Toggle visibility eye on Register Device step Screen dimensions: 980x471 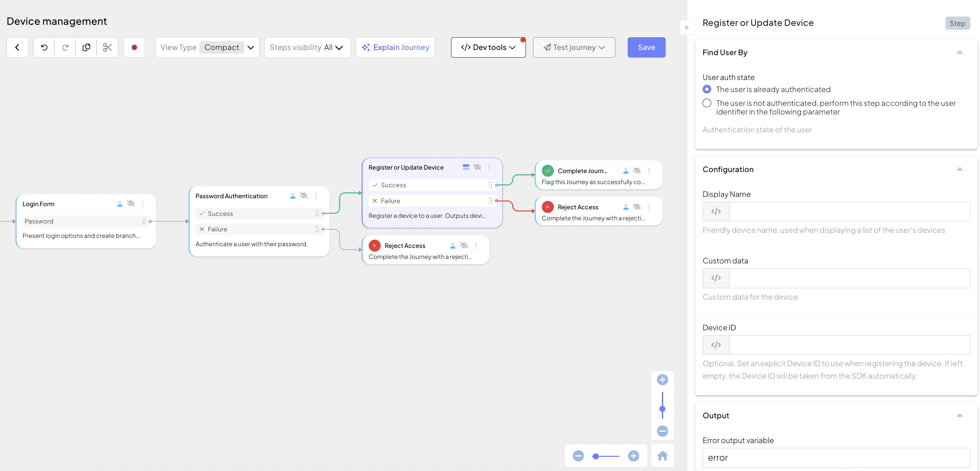click(477, 167)
